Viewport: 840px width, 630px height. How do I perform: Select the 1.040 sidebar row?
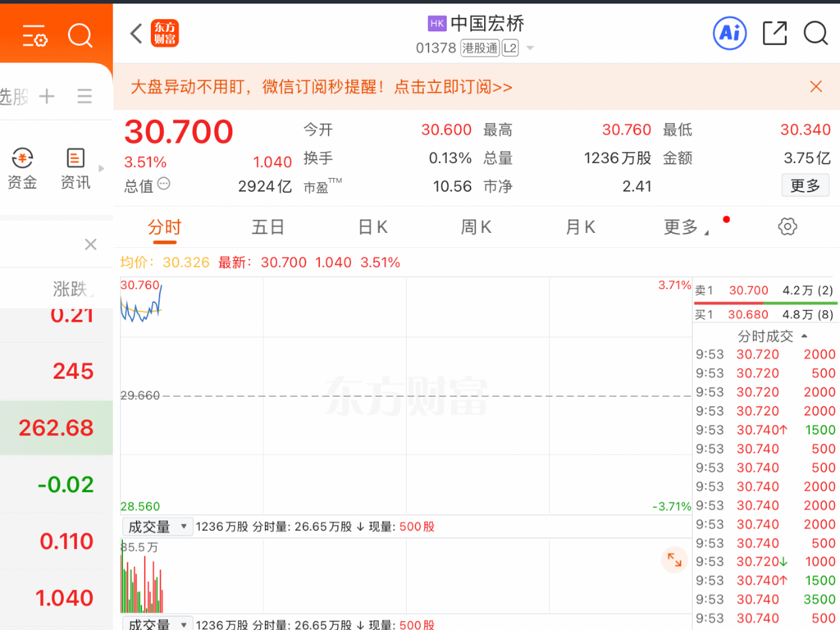tap(57, 598)
